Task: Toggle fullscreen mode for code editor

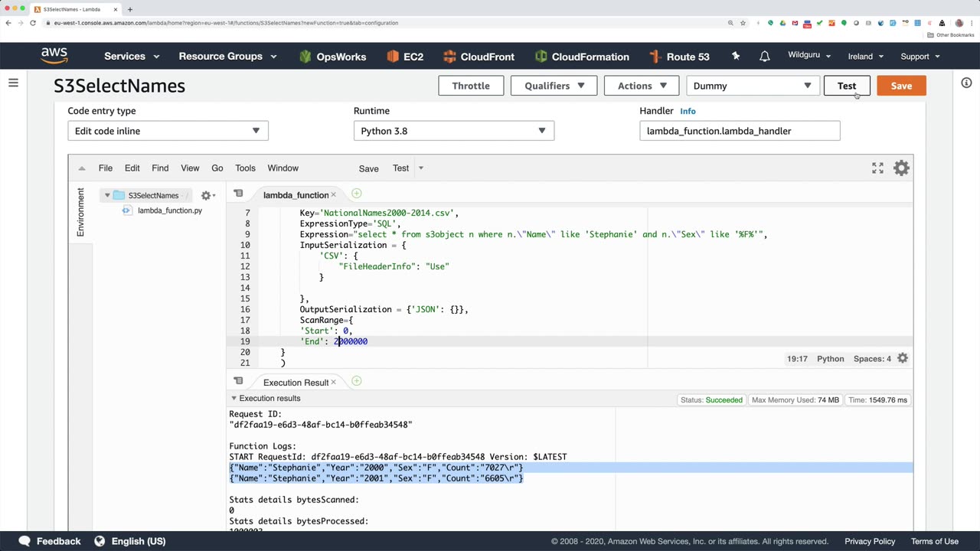Action: 877,168
